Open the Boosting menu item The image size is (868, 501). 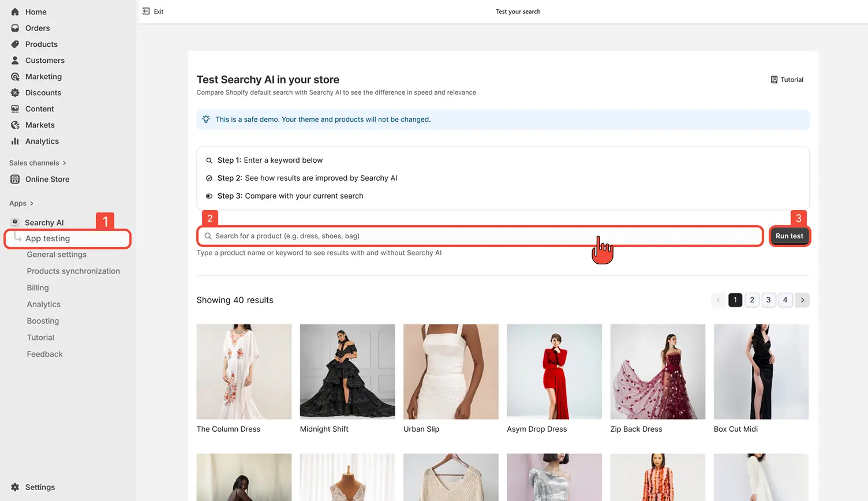pyautogui.click(x=42, y=320)
